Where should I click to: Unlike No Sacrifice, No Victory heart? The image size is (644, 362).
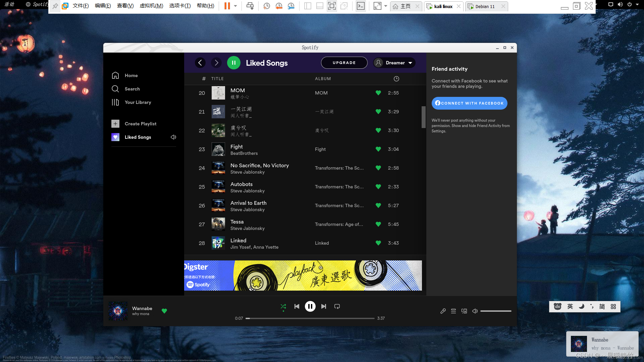point(378,168)
